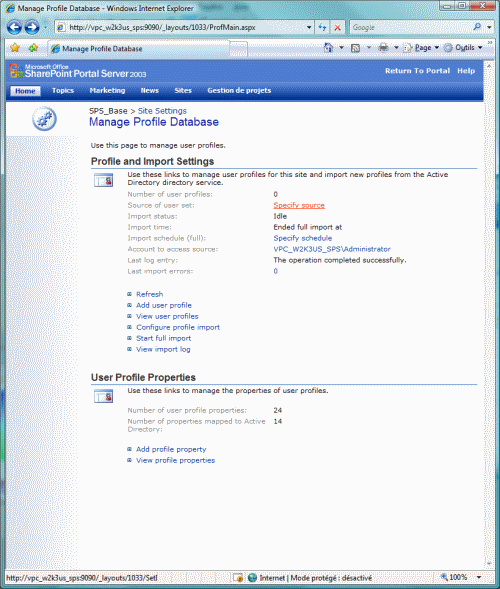Image resolution: width=500 pixels, height=589 pixels.
Task: Click the Internet zone globe icon in status bar
Action: [252, 577]
